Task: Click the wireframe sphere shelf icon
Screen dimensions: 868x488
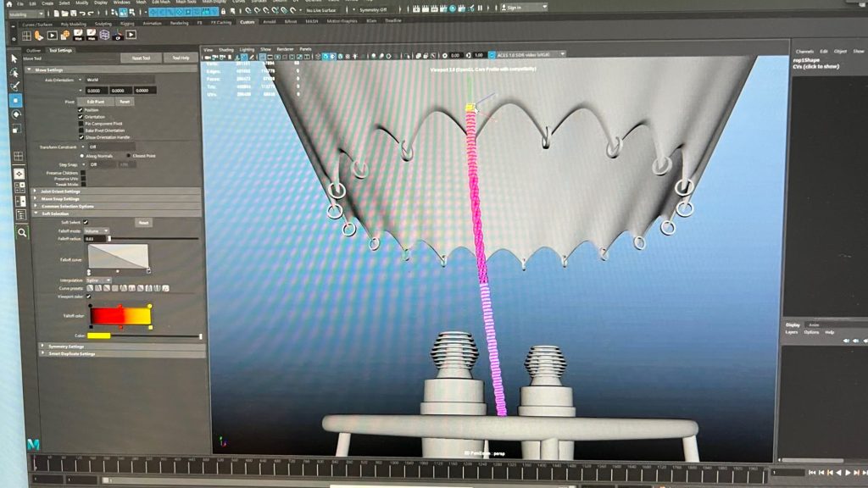Action: [104, 35]
